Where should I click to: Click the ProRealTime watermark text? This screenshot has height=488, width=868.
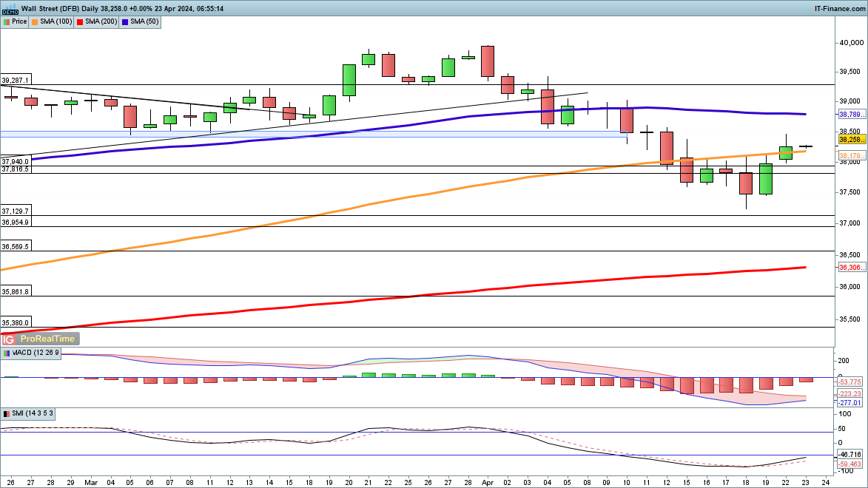point(47,339)
